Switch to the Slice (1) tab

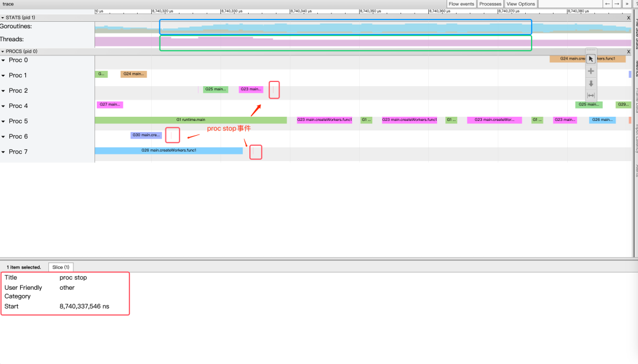click(x=61, y=267)
